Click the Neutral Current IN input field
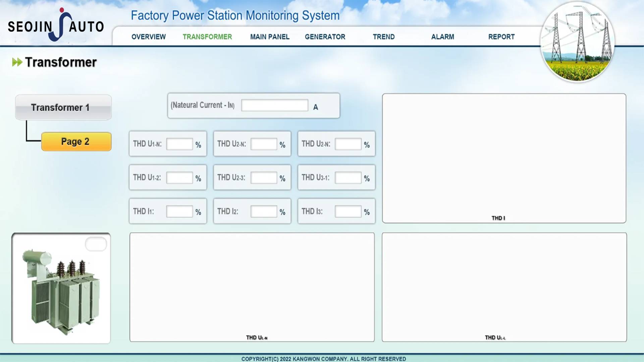644x362 pixels. pos(274,106)
